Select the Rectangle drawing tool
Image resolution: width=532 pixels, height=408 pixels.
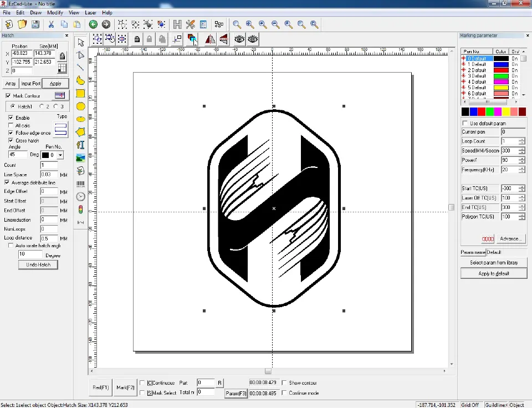(x=80, y=93)
